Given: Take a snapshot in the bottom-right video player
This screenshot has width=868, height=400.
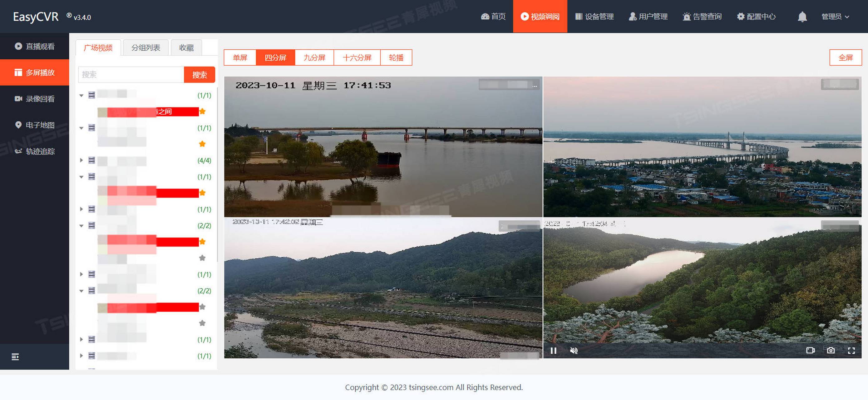Looking at the screenshot, I should [x=831, y=350].
